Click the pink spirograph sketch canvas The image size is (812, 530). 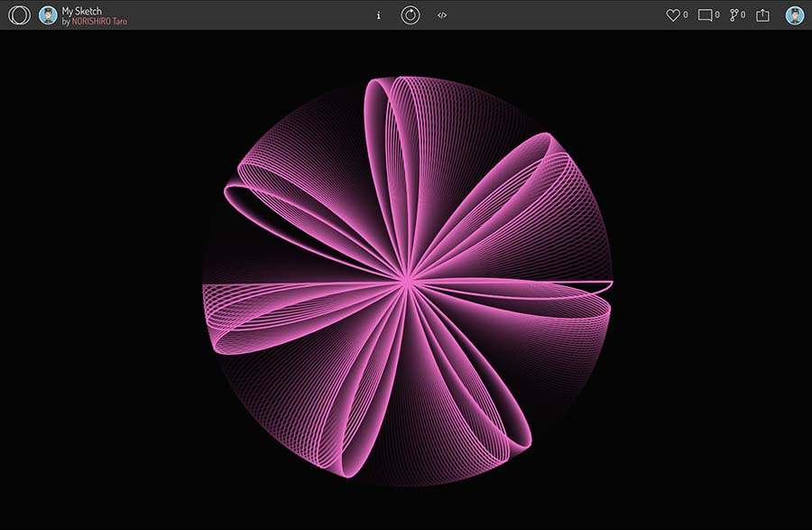tap(406, 280)
